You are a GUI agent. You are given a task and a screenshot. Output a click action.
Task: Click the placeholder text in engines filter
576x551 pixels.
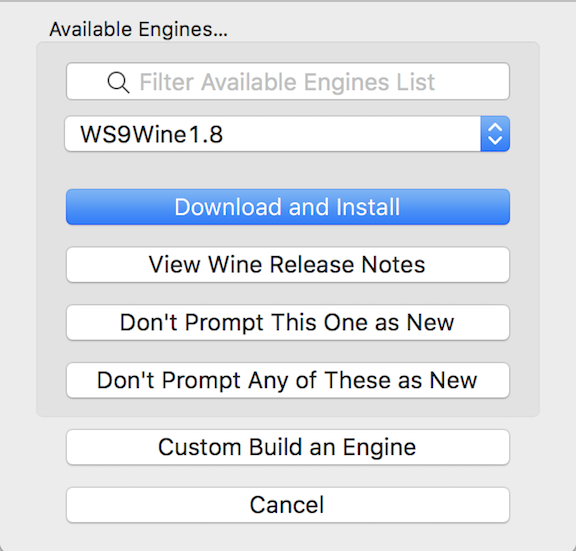point(287,82)
